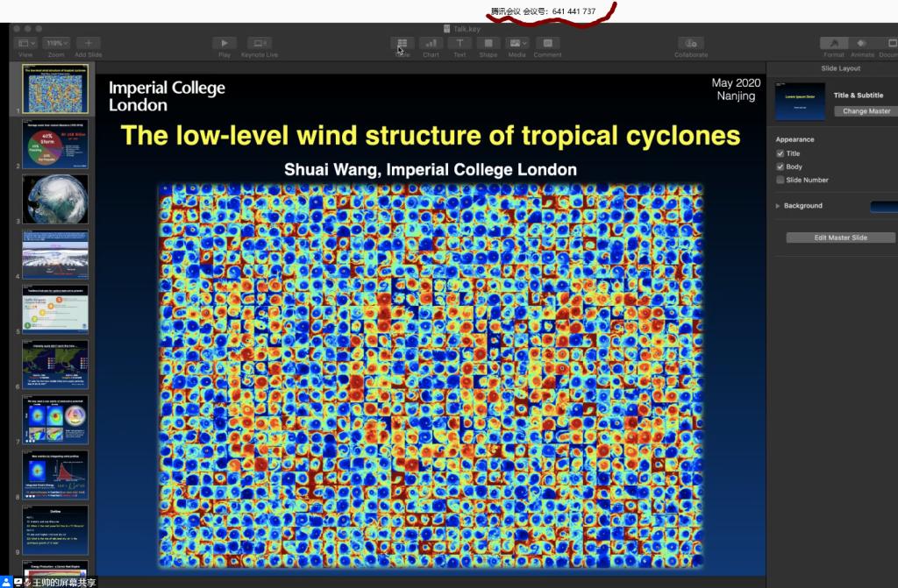Select slide 1 thumbnail in navigator

[x=55, y=89]
